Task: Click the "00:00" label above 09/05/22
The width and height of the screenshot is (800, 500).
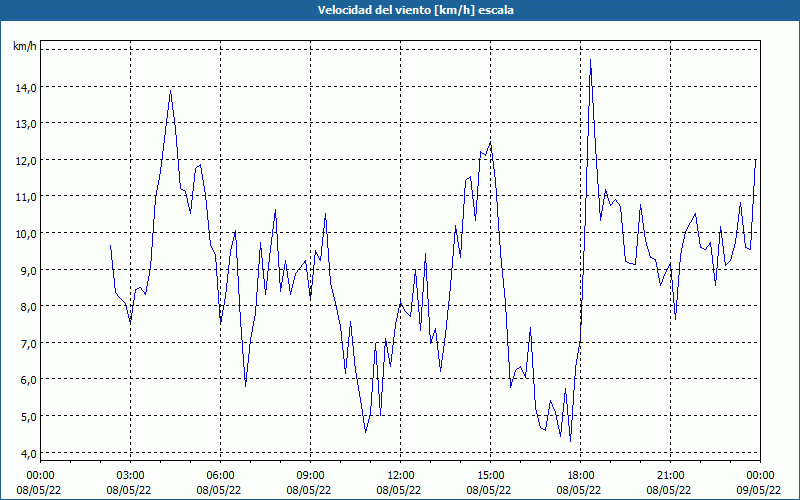Action: tap(760, 476)
